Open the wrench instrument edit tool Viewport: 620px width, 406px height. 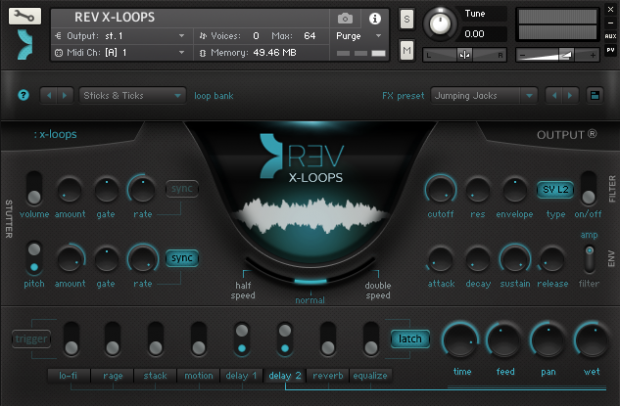tap(25, 16)
